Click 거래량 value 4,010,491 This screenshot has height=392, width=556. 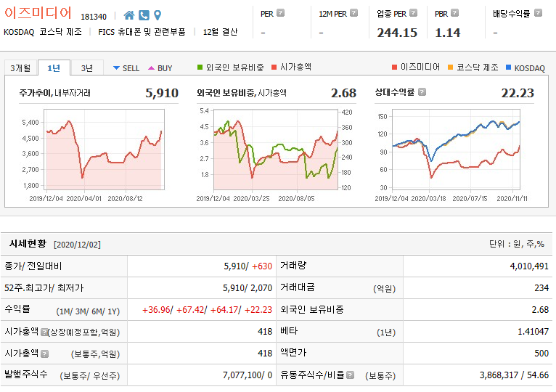529,266
